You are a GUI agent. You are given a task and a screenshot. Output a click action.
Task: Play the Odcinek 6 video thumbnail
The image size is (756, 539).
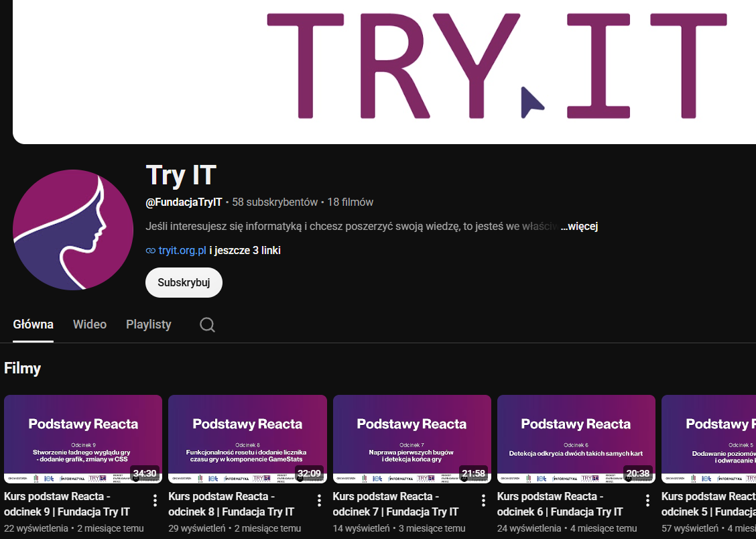(576, 438)
